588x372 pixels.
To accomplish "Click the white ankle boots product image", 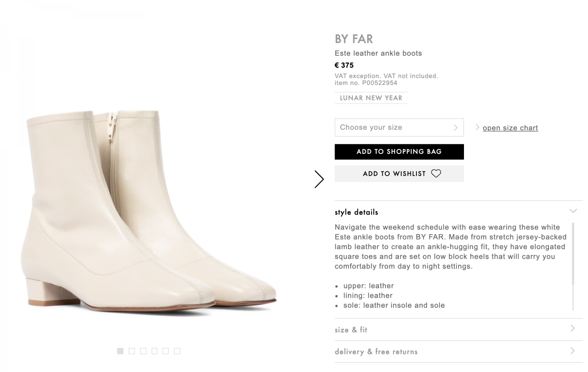I will pos(149,210).
